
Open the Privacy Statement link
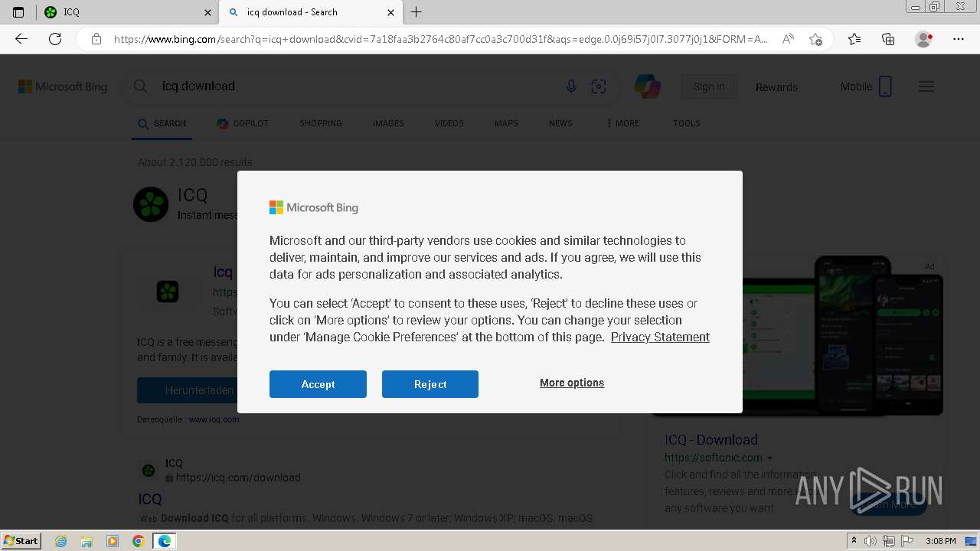coord(660,337)
